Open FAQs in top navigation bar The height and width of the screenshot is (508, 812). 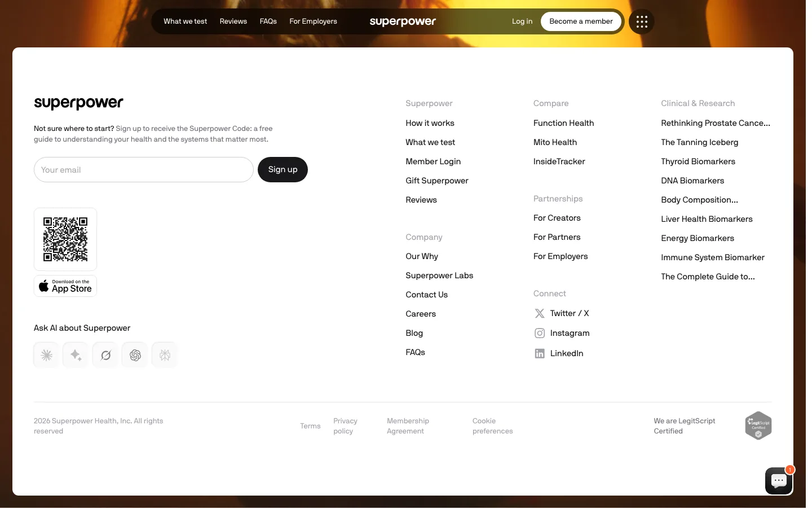coord(268,21)
